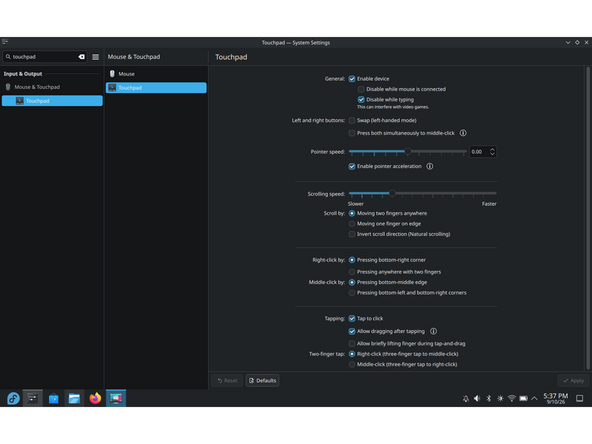Toggle Enable pointer acceleration
The width and height of the screenshot is (592, 444).
click(x=352, y=166)
